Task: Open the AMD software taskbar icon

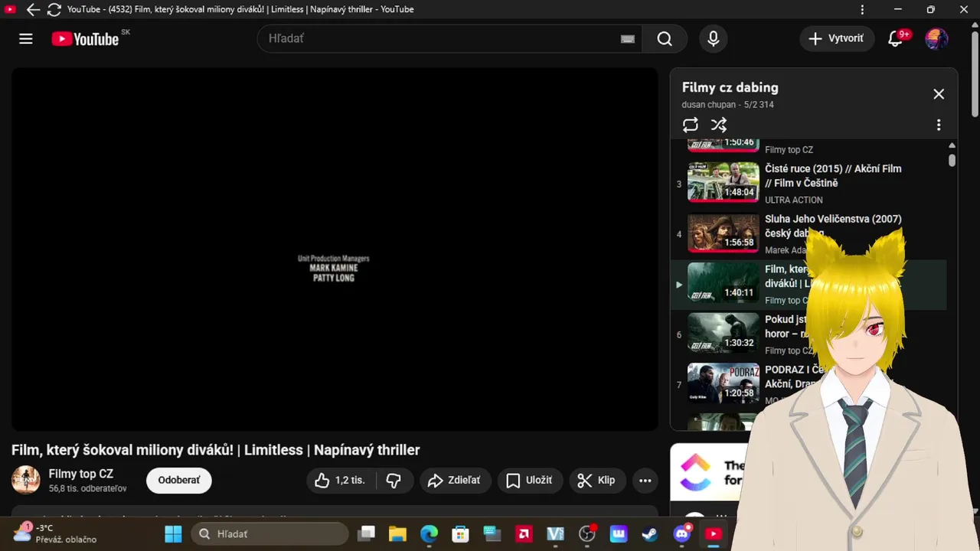Action: point(524,533)
